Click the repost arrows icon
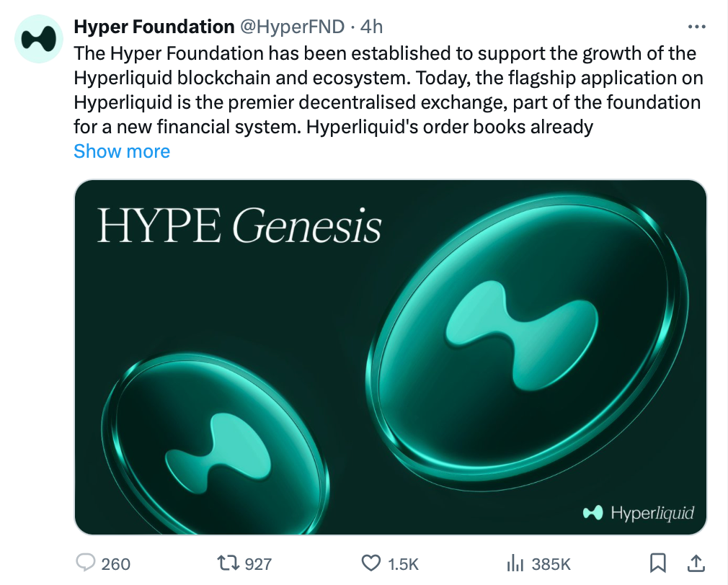728x585 pixels. pyautogui.click(x=228, y=563)
